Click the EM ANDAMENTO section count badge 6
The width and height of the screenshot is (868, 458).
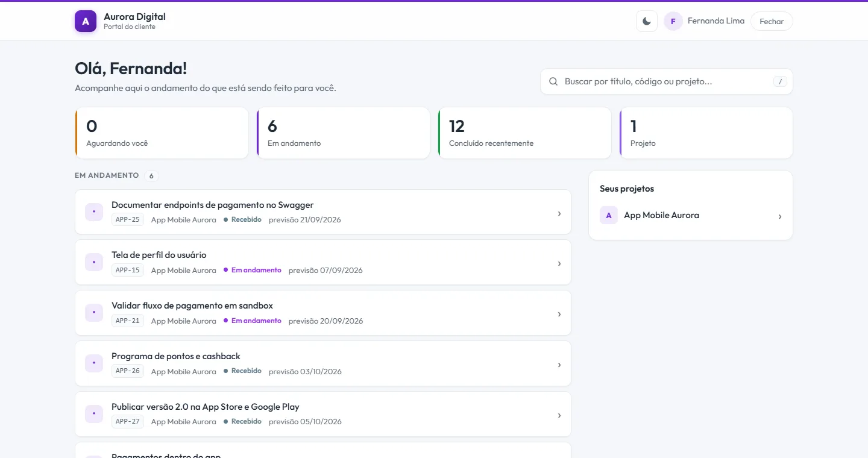pos(151,176)
